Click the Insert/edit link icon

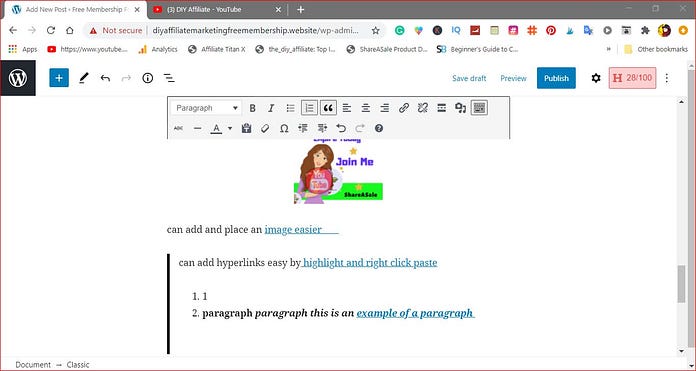point(403,108)
